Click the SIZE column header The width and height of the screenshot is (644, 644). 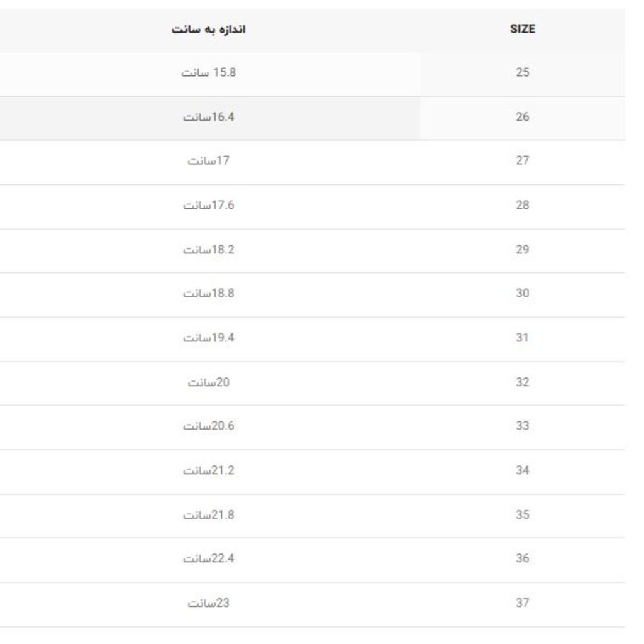524,30
